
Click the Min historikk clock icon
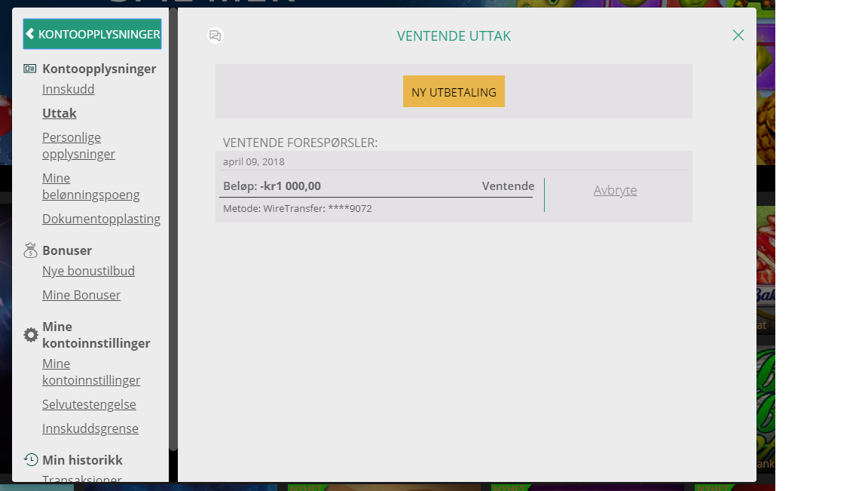[x=31, y=459]
